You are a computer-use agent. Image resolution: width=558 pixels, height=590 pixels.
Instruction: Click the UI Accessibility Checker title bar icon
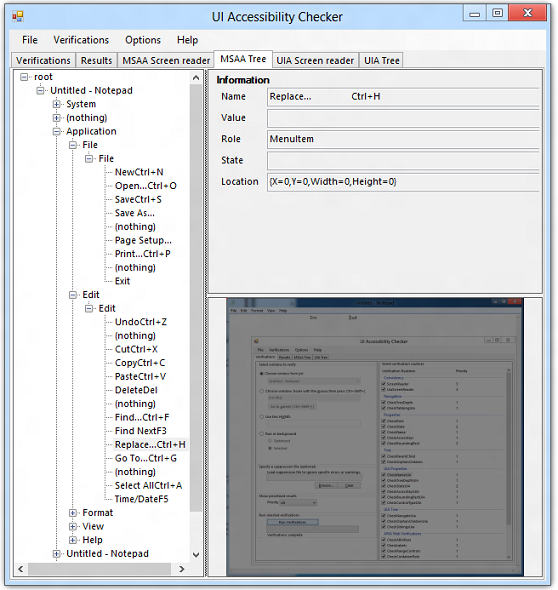pyautogui.click(x=18, y=16)
